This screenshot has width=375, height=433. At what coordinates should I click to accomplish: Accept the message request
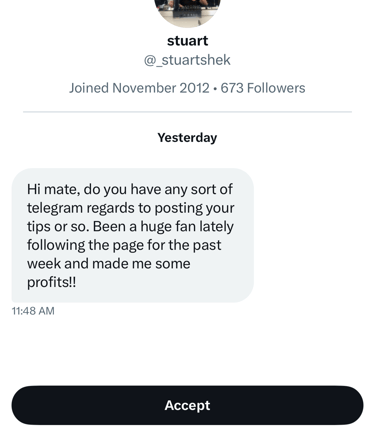click(187, 405)
